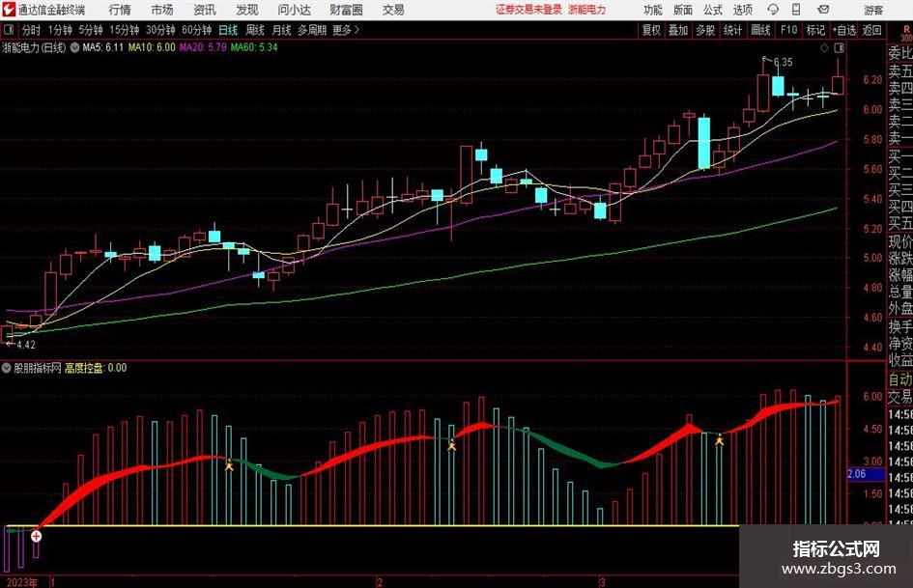Open the 交易 menu
This screenshot has height=588, width=913.
(393, 10)
